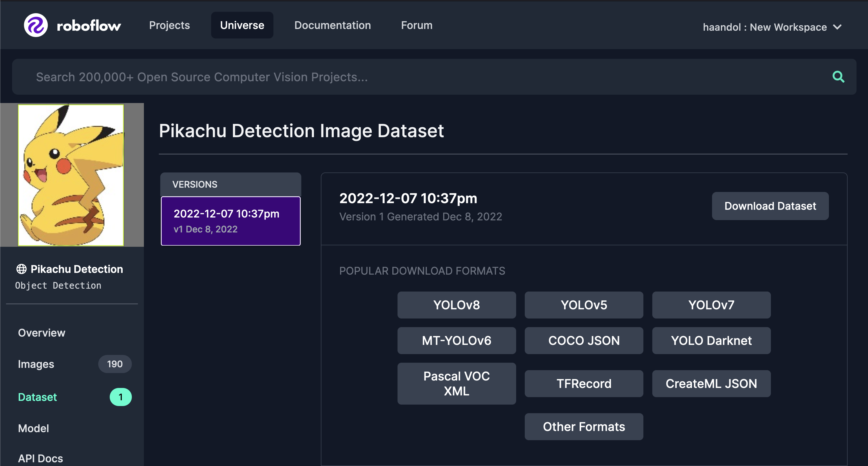
Task: Open the Model sidebar section
Action: tap(33, 428)
